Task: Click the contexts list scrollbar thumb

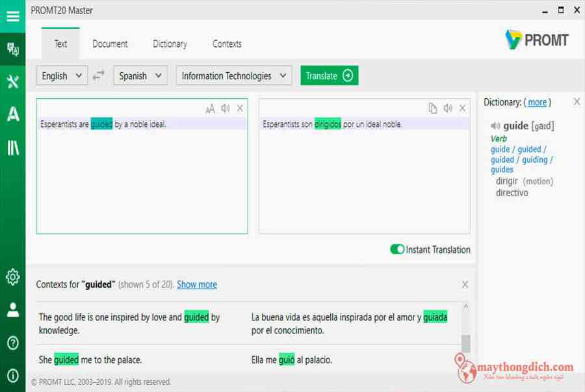Action: pos(465,343)
